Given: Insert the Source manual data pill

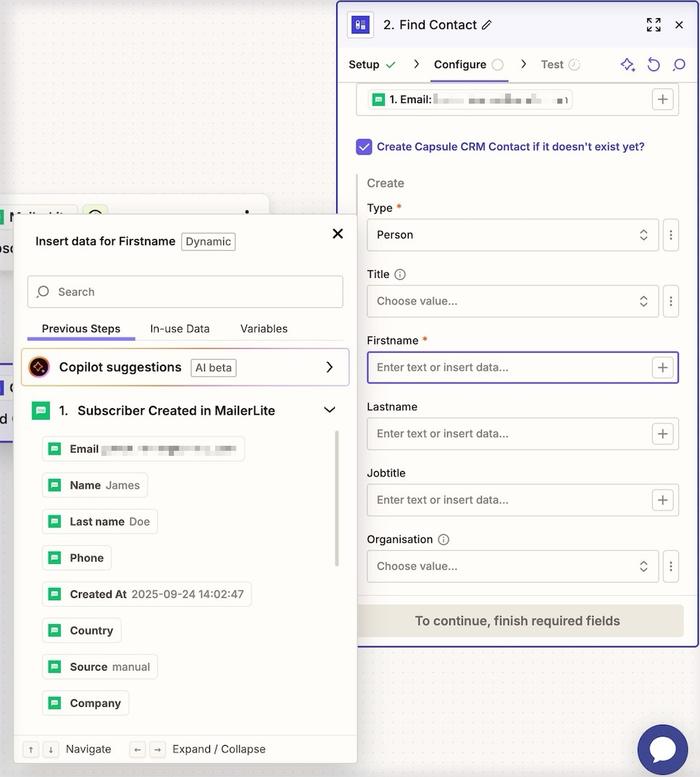Looking at the screenshot, I should pos(100,667).
